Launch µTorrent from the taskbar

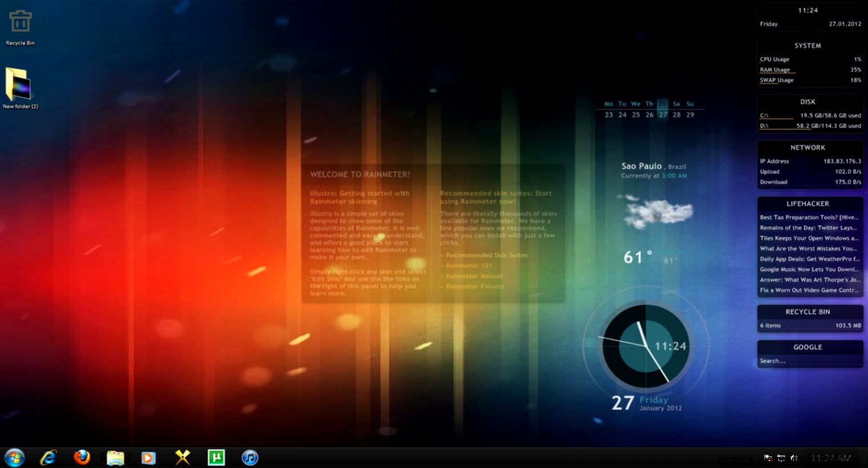(216, 457)
